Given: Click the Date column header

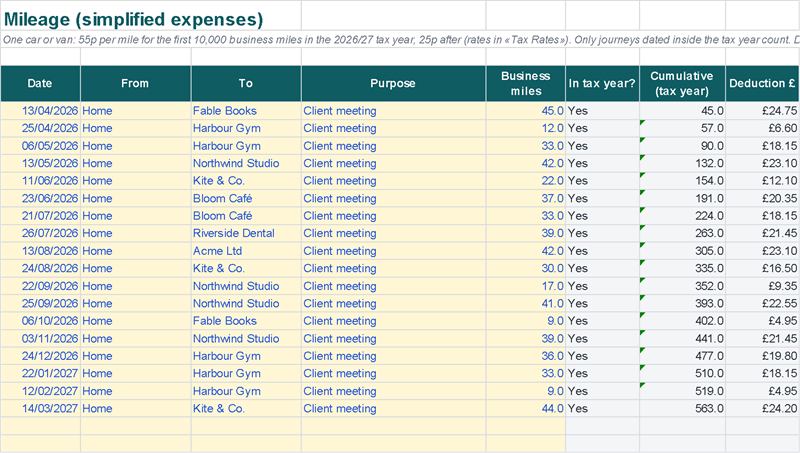Looking at the screenshot, I should click(40, 84).
